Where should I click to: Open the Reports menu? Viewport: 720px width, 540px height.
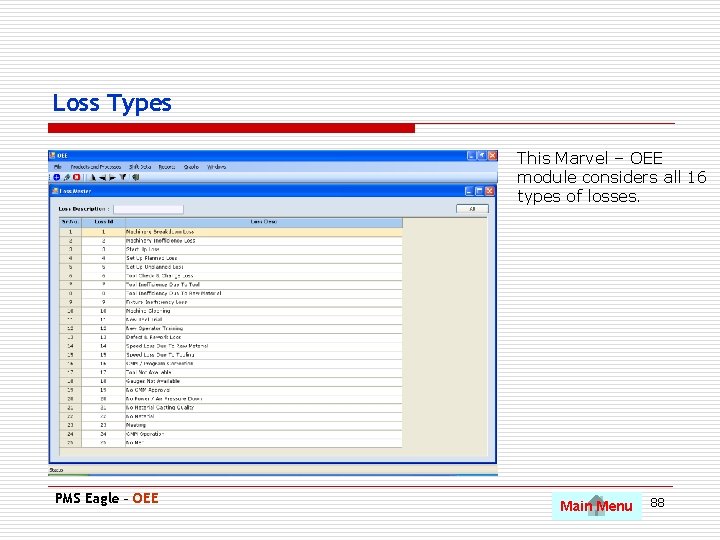(167, 167)
